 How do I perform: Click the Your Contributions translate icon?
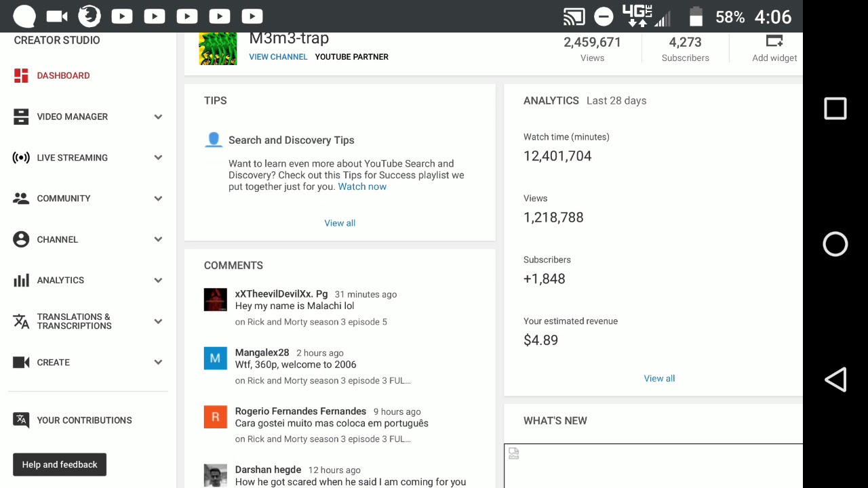coord(21,420)
